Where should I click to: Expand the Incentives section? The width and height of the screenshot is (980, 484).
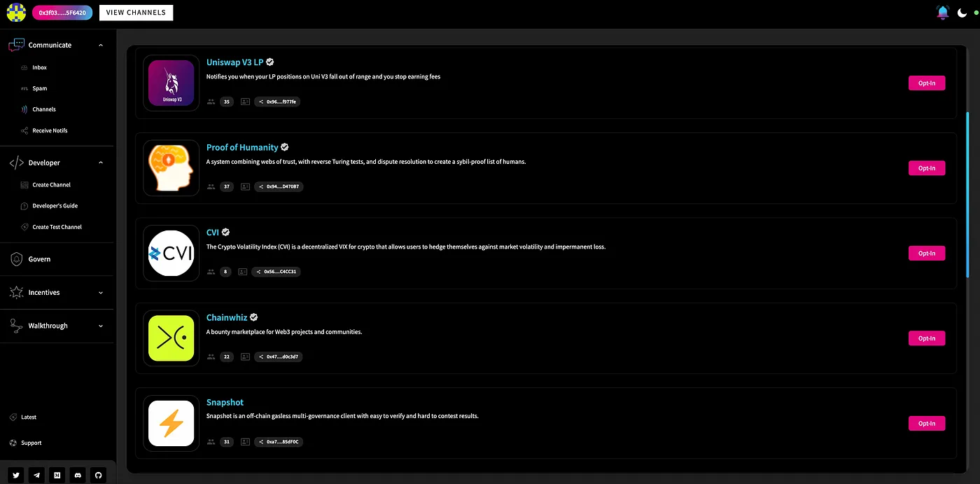[x=100, y=292]
